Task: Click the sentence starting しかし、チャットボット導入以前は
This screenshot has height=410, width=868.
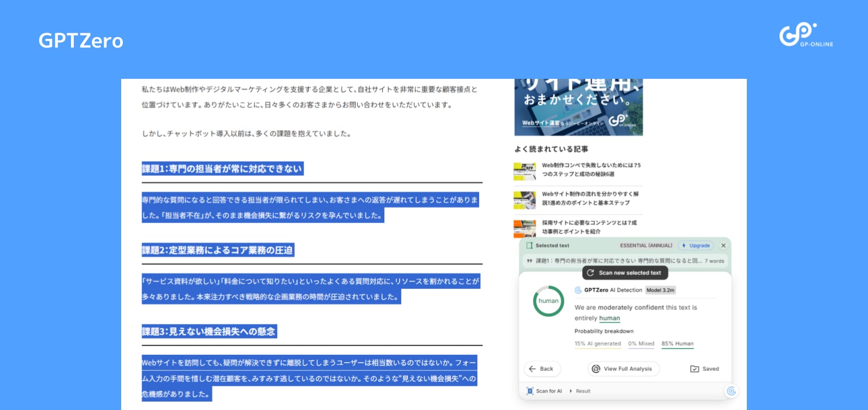Action: point(246,133)
